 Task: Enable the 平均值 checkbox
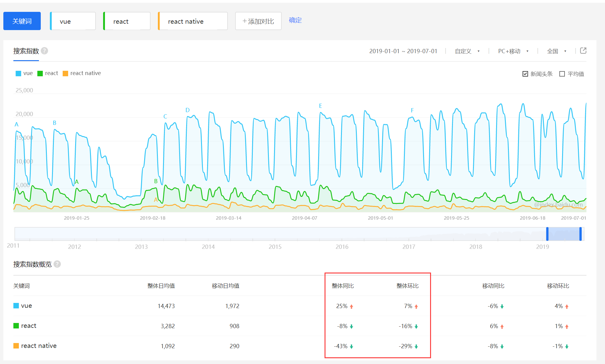(x=562, y=74)
